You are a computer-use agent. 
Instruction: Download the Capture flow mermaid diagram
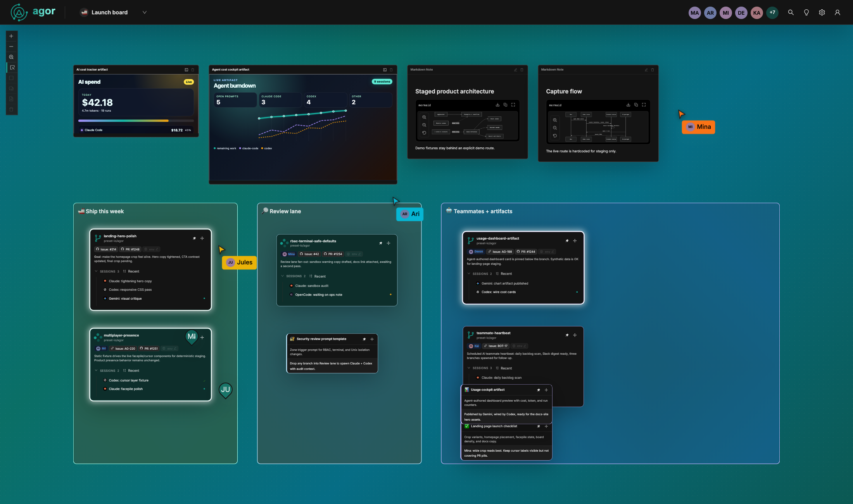point(628,105)
